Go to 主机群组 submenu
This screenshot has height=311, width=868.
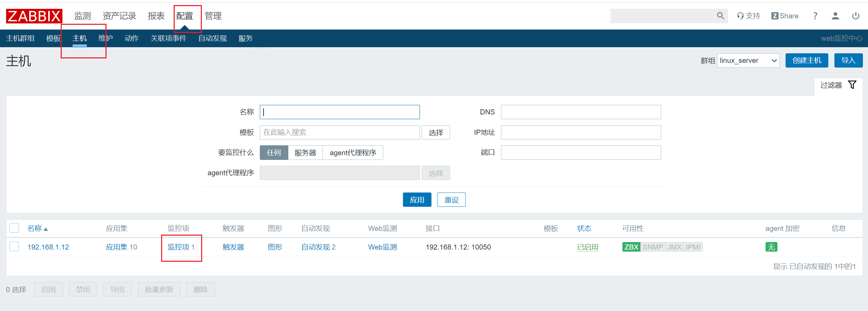click(20, 38)
